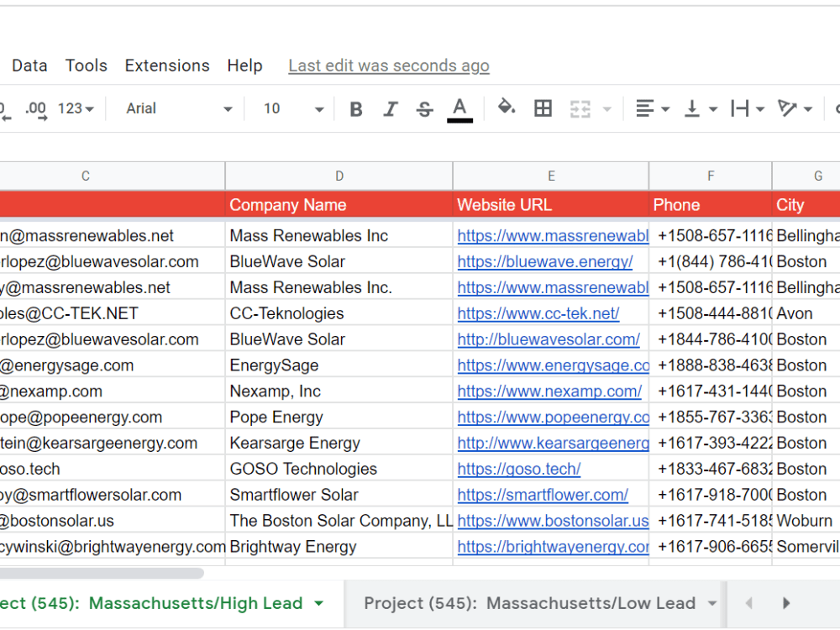
Task: Open horizontal align dropdown
Action: click(653, 108)
